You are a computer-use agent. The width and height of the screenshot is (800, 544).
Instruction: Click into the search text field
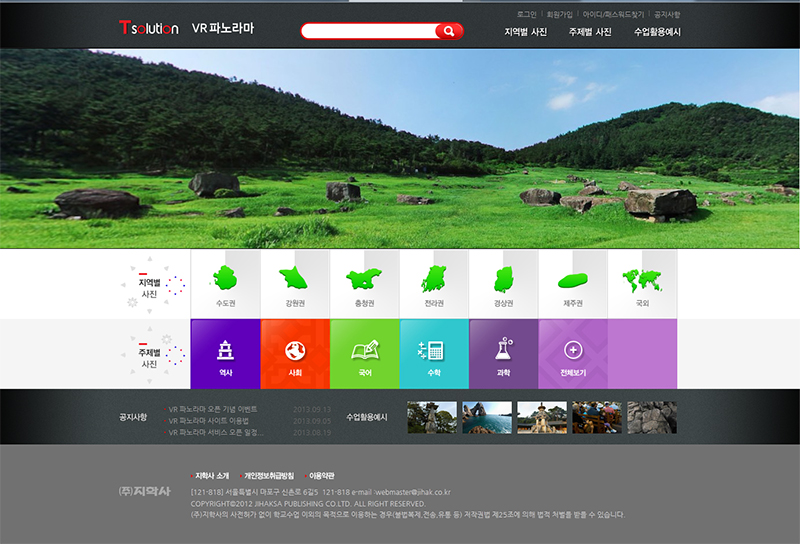370,31
